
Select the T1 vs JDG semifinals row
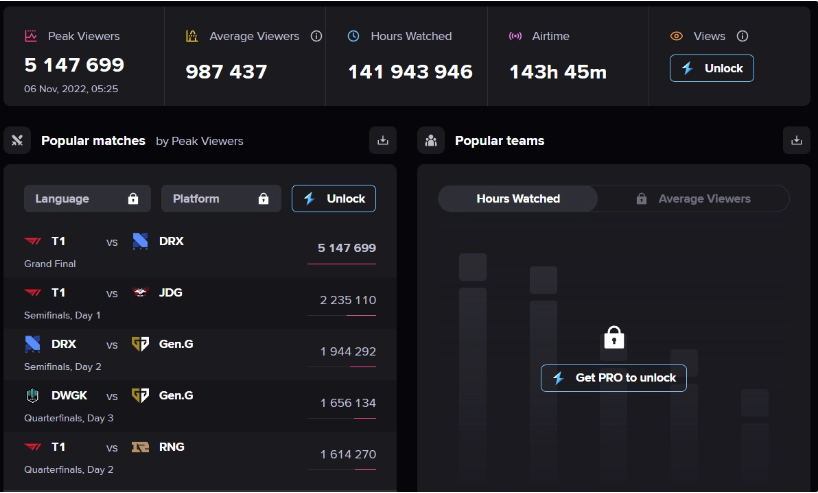pyautogui.click(x=200, y=303)
